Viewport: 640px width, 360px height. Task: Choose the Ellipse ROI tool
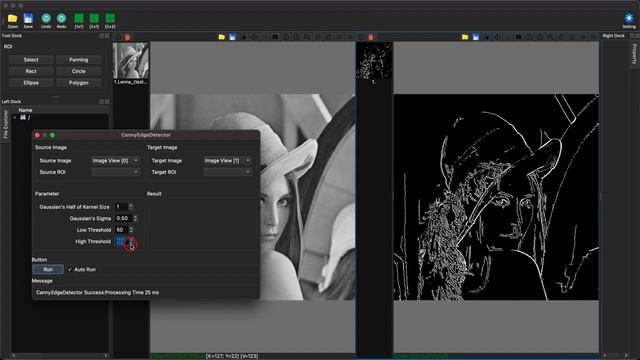pos(31,83)
